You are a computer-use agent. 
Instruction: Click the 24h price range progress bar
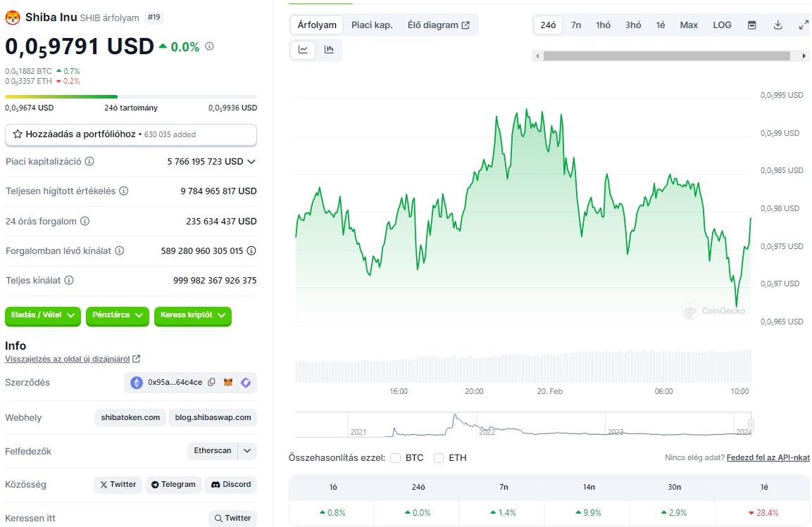131,96
